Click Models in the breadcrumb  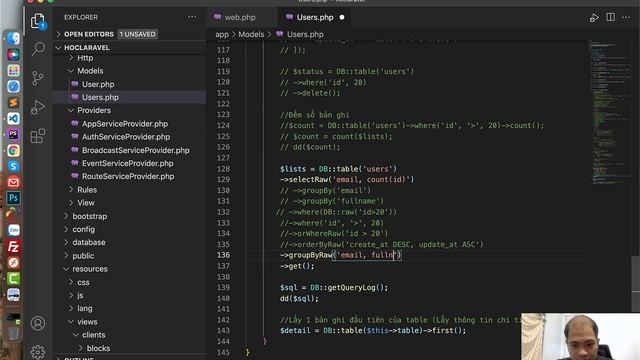point(251,34)
